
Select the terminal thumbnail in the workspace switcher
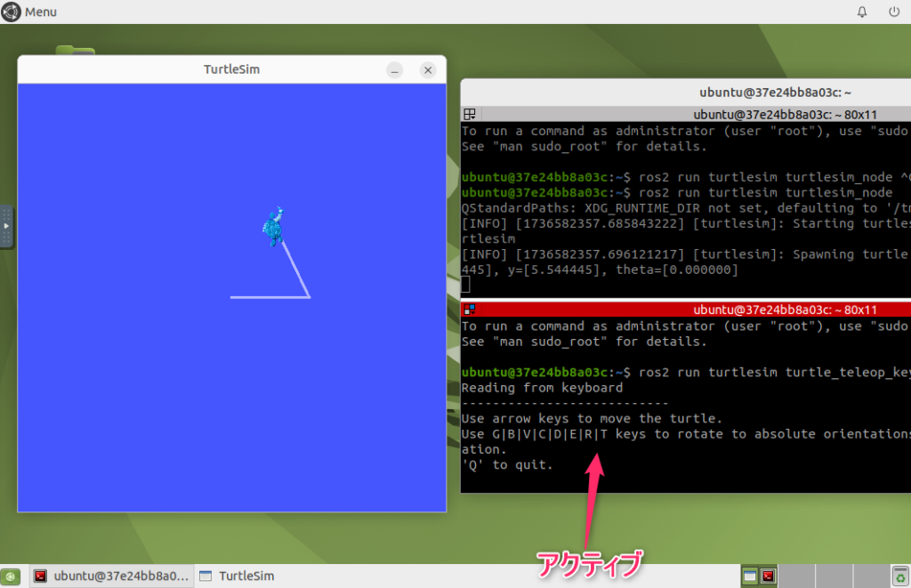point(768,576)
